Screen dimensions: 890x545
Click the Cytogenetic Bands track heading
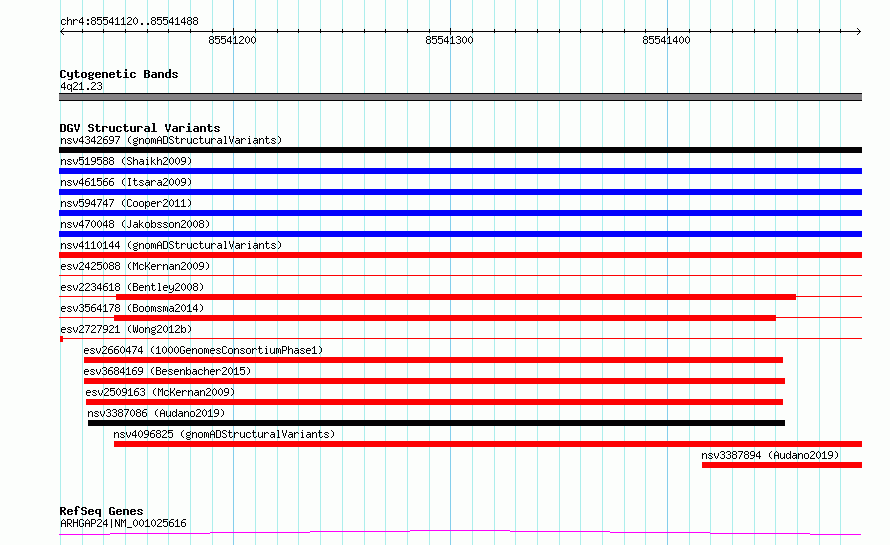[119, 74]
